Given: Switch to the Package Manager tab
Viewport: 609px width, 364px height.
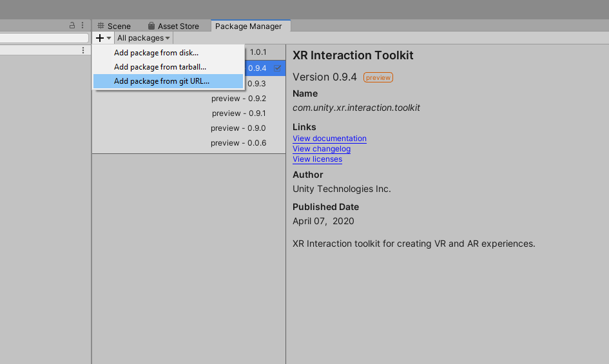Looking at the screenshot, I should click(248, 26).
